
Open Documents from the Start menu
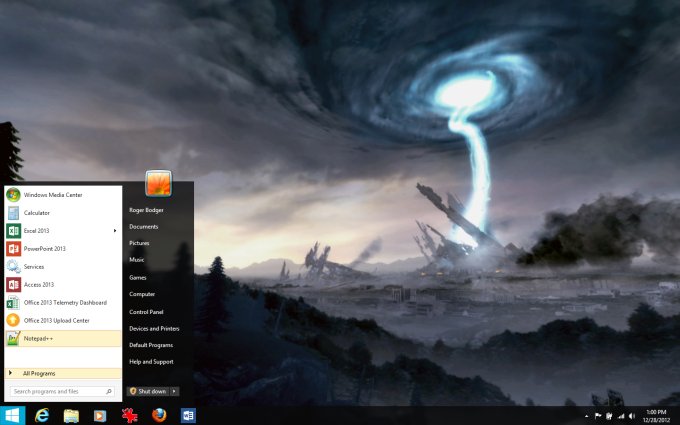pos(144,226)
